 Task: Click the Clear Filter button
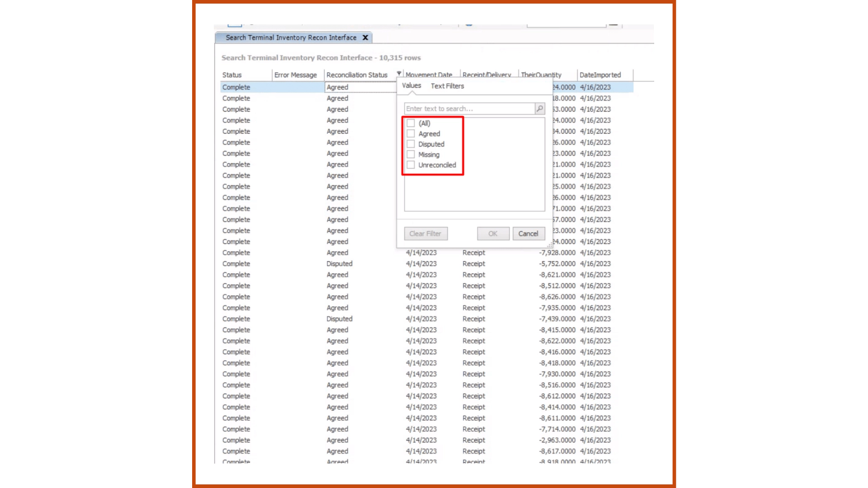click(425, 234)
